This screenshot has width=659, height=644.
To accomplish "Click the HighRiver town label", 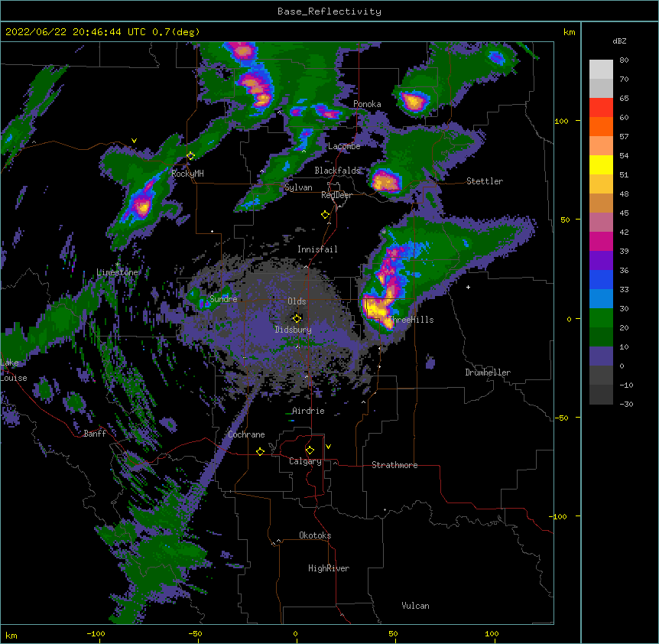I will click(329, 568).
